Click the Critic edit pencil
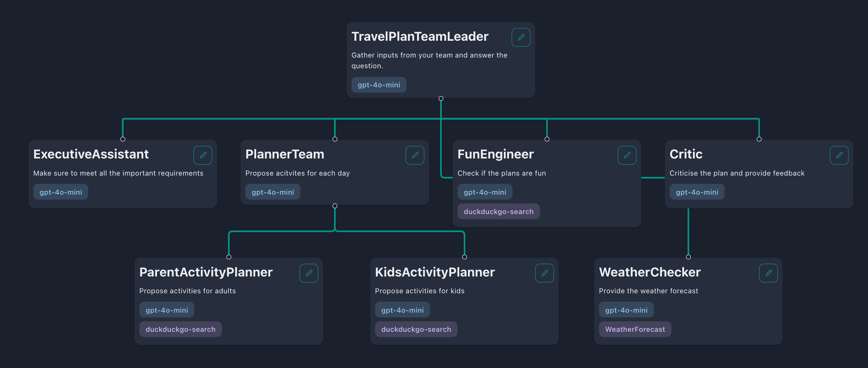Viewport: 868px width, 368px height. (839, 155)
